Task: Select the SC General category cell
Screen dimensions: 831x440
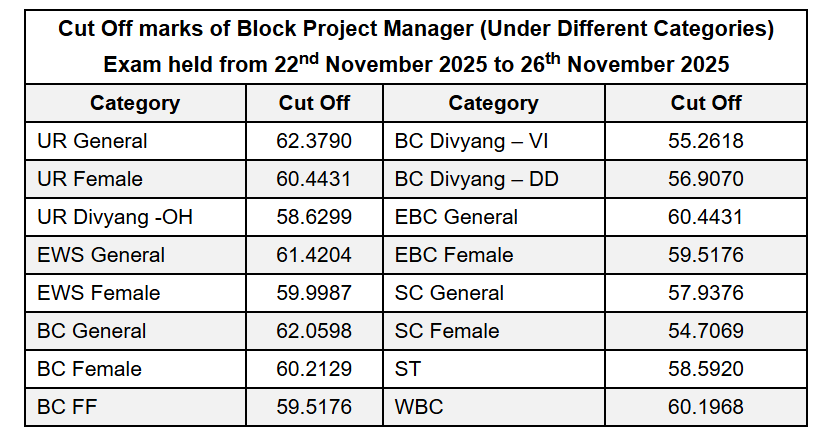Action: coord(450,293)
